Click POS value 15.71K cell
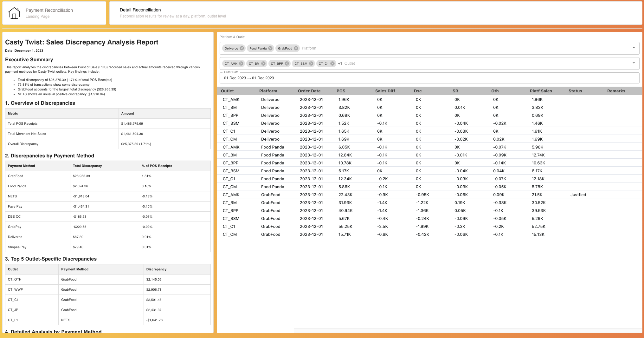 pyautogui.click(x=345, y=235)
